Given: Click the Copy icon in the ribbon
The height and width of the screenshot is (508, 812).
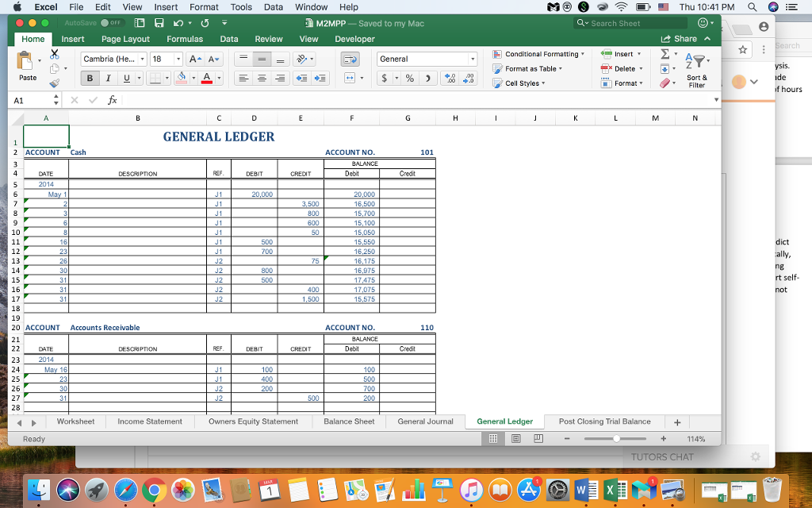Looking at the screenshot, I should coord(55,68).
